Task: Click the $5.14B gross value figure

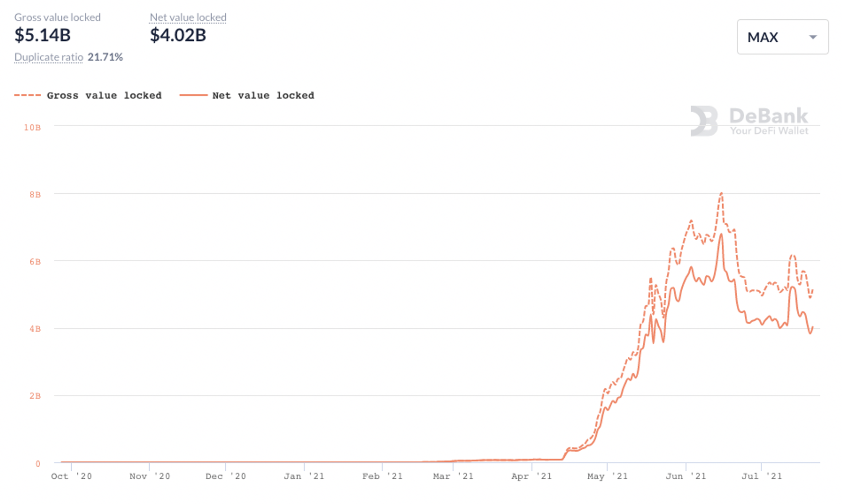Action: click(x=42, y=35)
